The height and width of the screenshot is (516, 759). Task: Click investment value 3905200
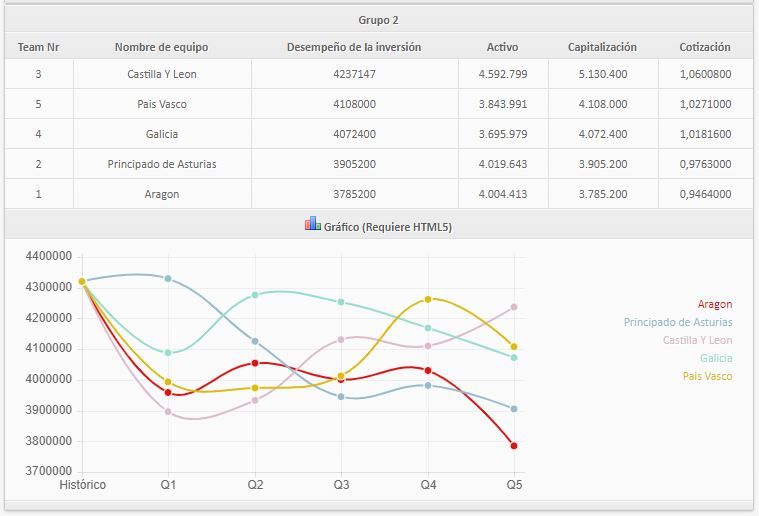click(x=355, y=164)
